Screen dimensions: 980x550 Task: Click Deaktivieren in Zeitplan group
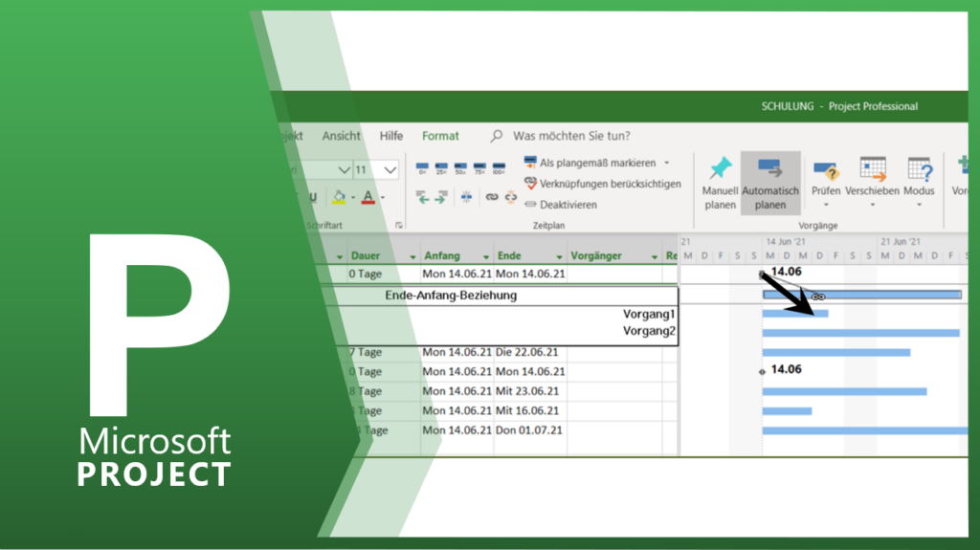pos(561,205)
